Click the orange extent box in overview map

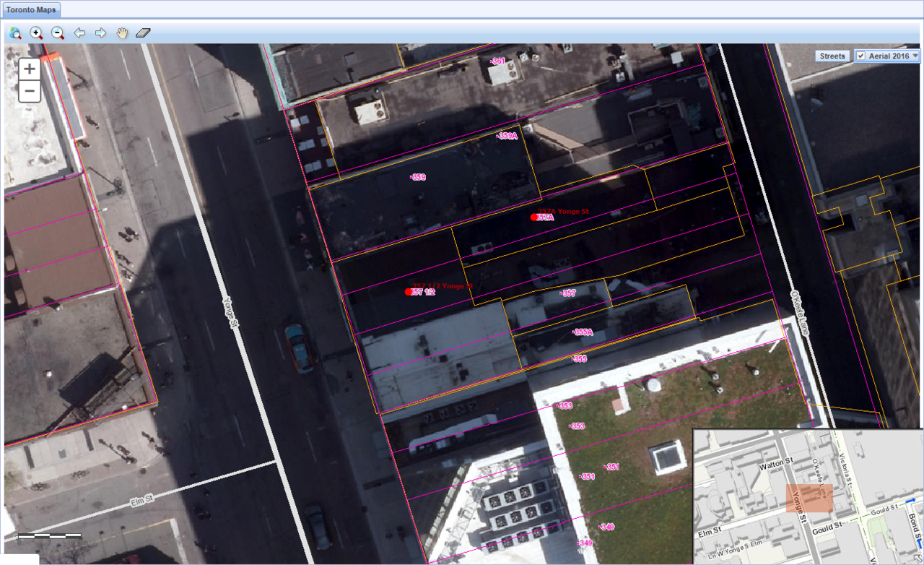click(808, 499)
